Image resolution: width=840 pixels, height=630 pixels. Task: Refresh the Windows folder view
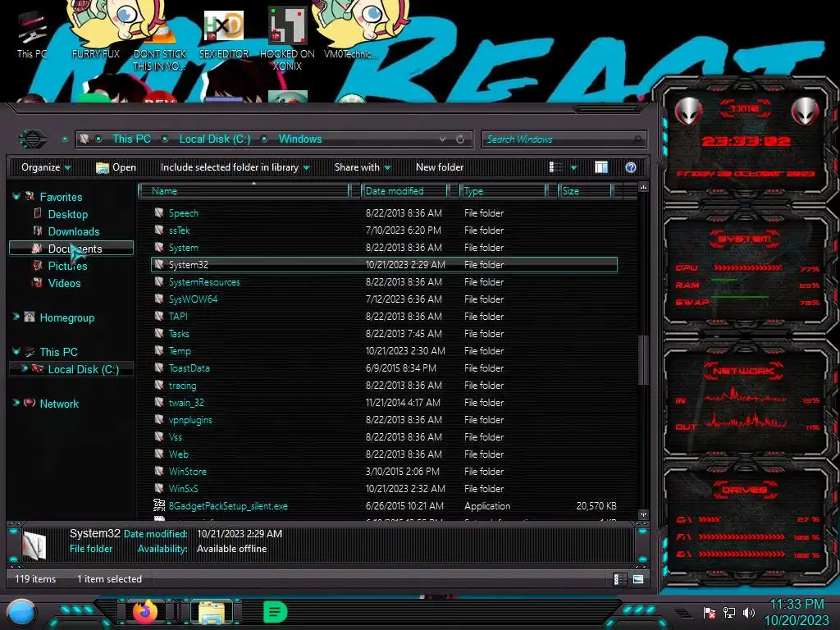coord(460,139)
